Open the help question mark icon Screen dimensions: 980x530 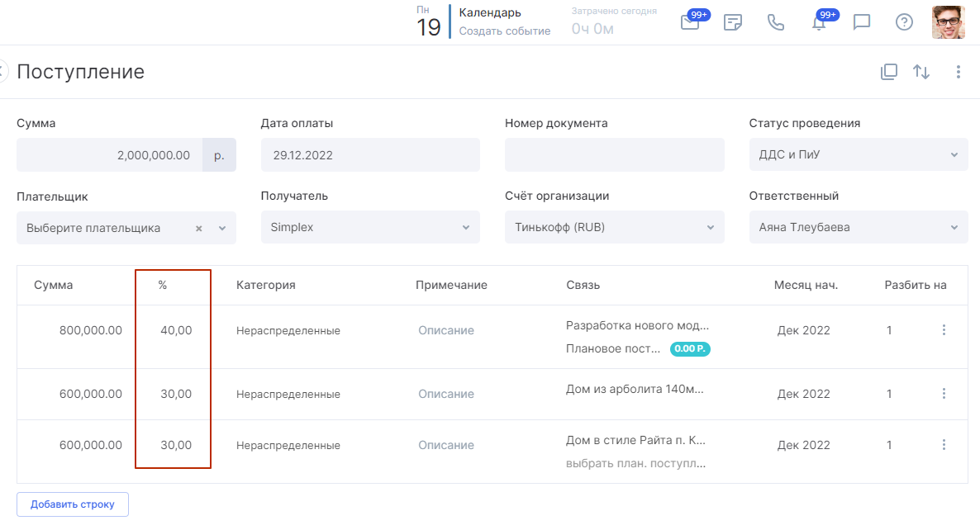904,22
